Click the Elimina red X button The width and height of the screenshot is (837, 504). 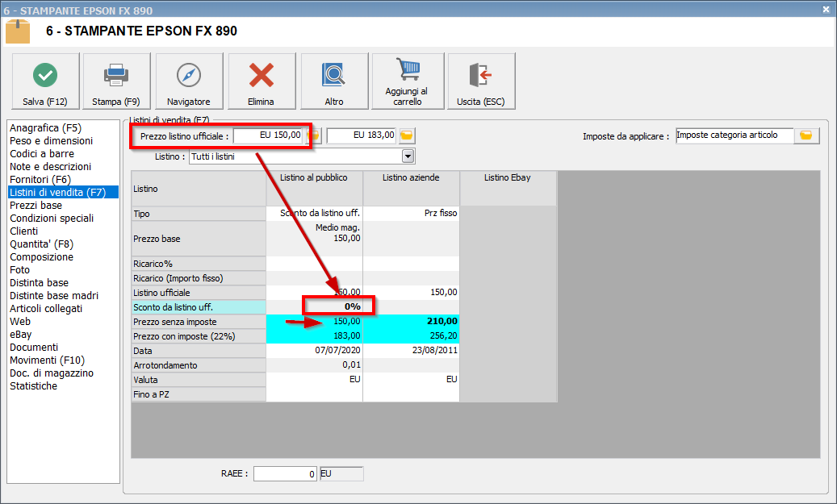262,81
